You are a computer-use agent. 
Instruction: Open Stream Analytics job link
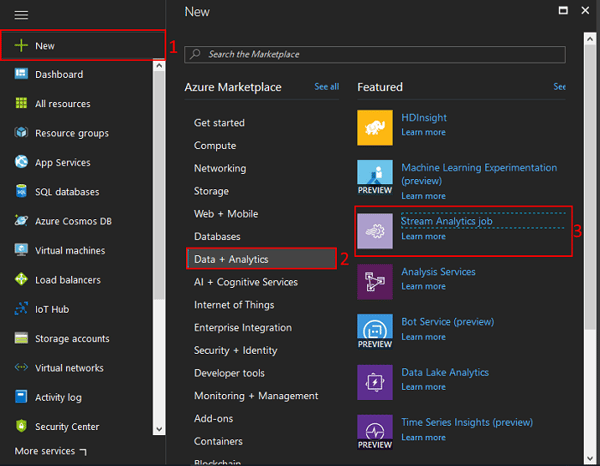pyautogui.click(x=447, y=221)
